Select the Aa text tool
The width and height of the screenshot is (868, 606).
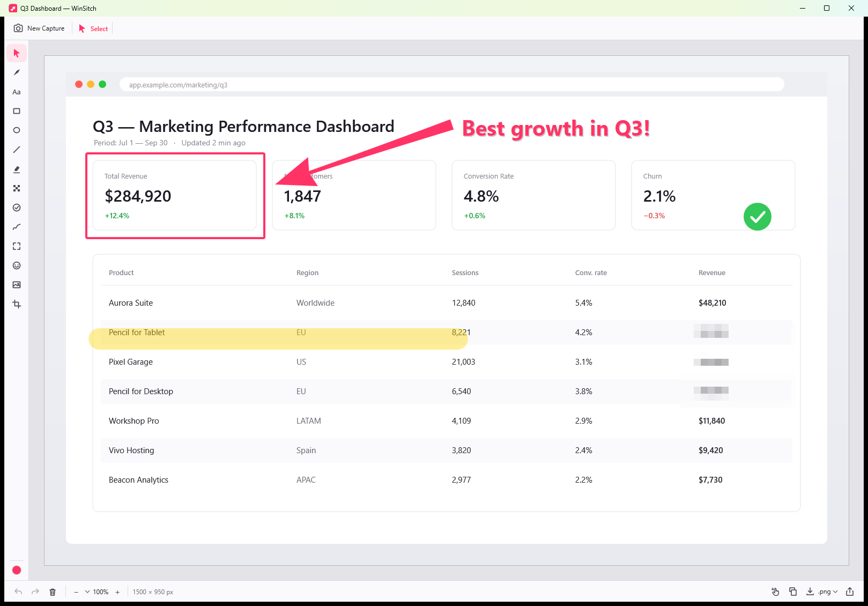tap(17, 92)
